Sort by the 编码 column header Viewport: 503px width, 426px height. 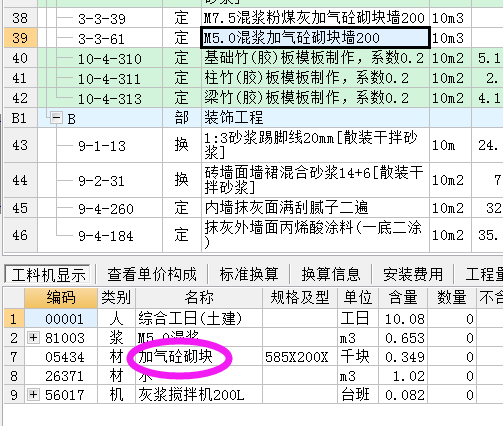pos(61,297)
